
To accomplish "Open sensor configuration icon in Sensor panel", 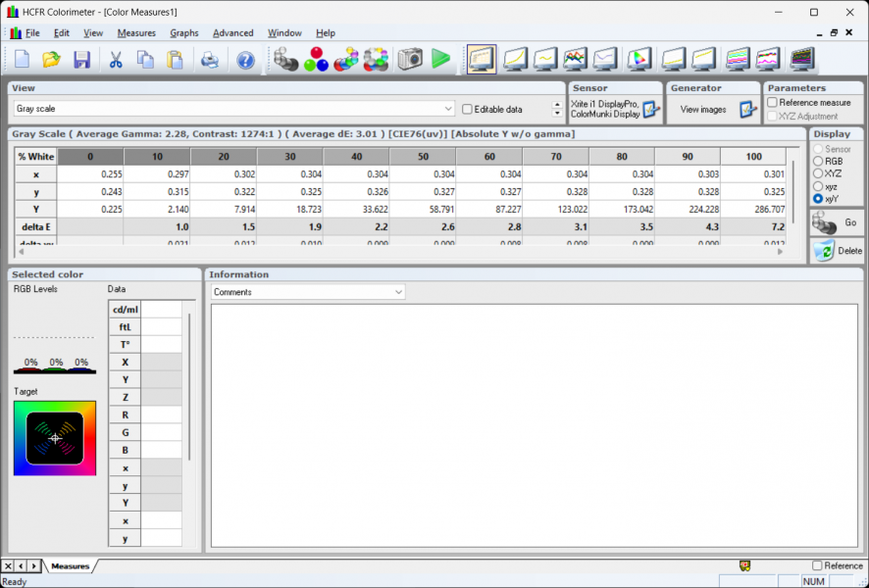I will coord(651,110).
